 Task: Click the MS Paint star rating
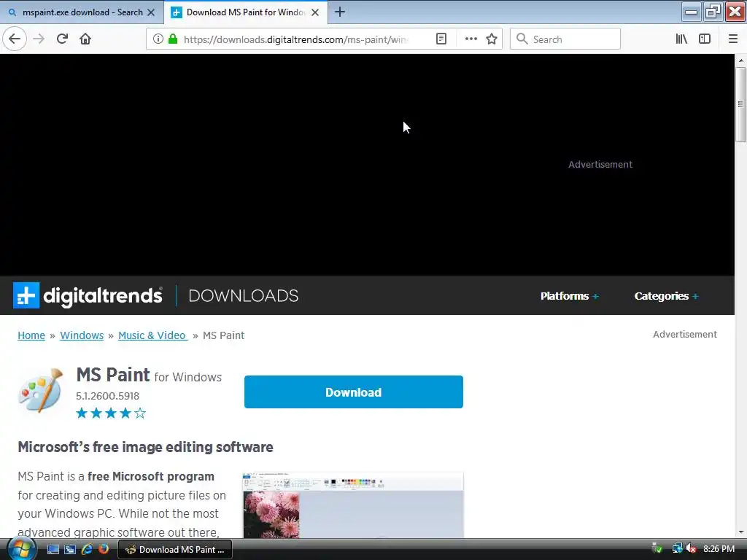tap(111, 413)
